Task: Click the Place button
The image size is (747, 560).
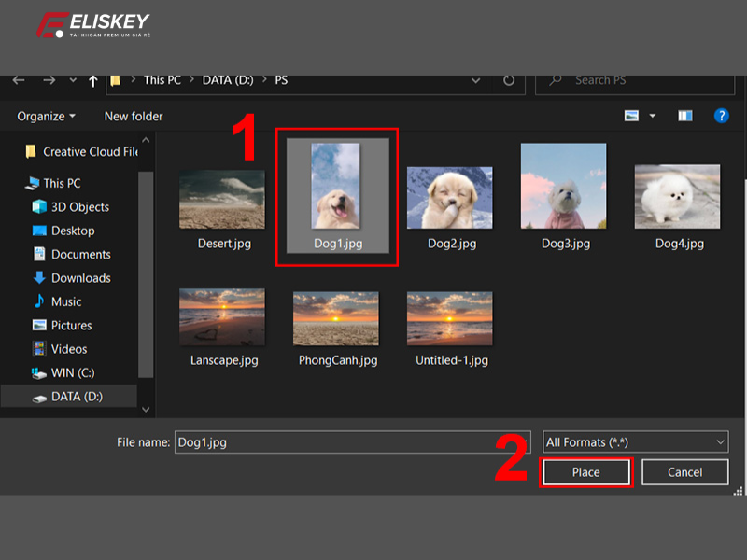Action: 586,472
